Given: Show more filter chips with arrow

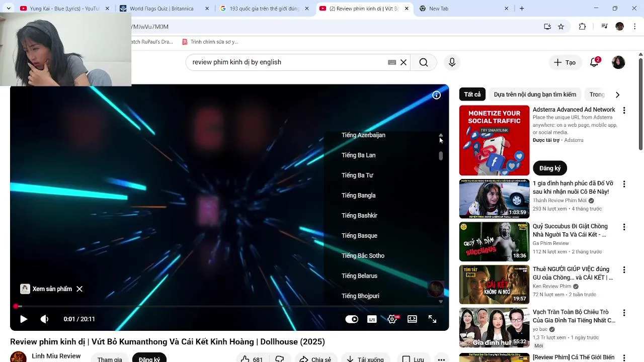Looking at the screenshot, I should 617,95.
